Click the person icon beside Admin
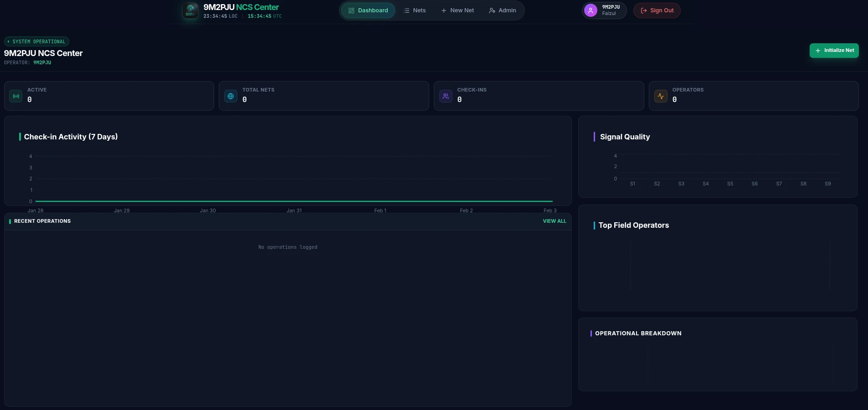 (x=491, y=10)
